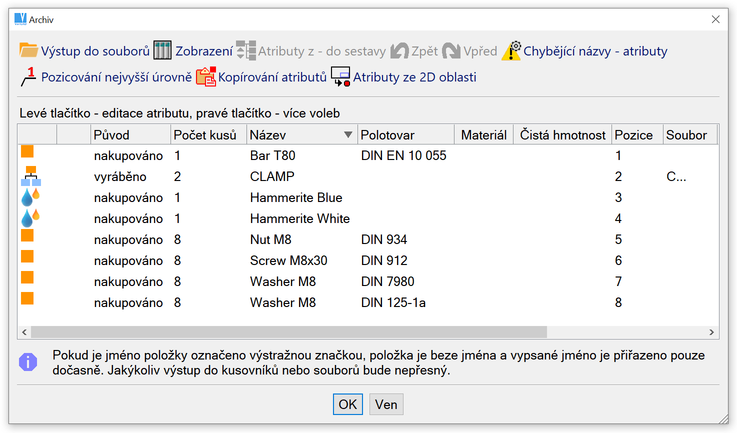This screenshot has height=433, width=737.
Task: Close the Archiv dialog window
Action: (x=715, y=18)
